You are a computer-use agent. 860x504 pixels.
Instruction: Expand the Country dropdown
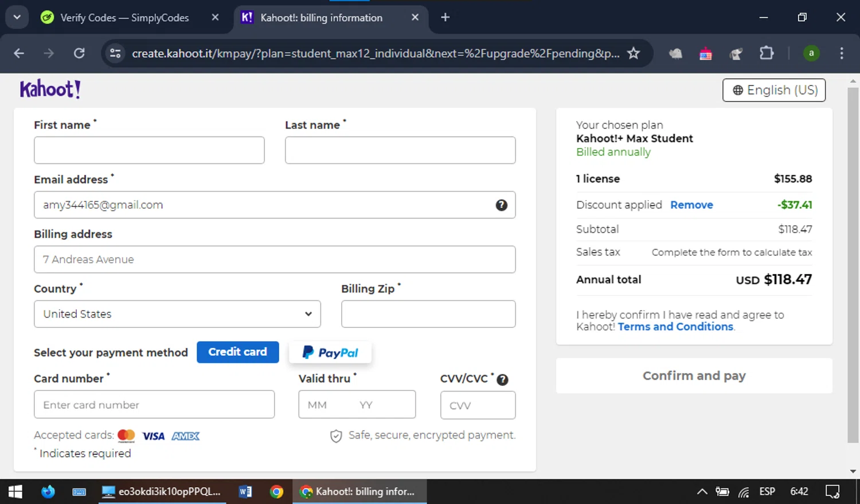pyautogui.click(x=177, y=314)
